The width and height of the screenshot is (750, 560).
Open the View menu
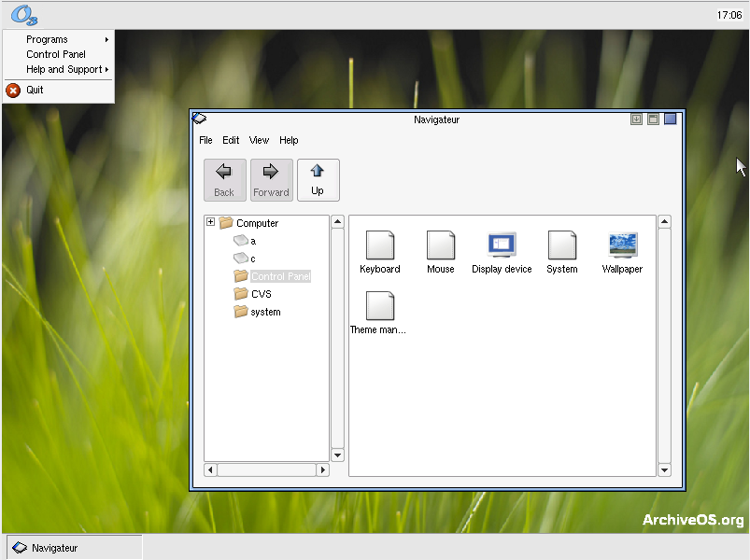click(x=259, y=140)
